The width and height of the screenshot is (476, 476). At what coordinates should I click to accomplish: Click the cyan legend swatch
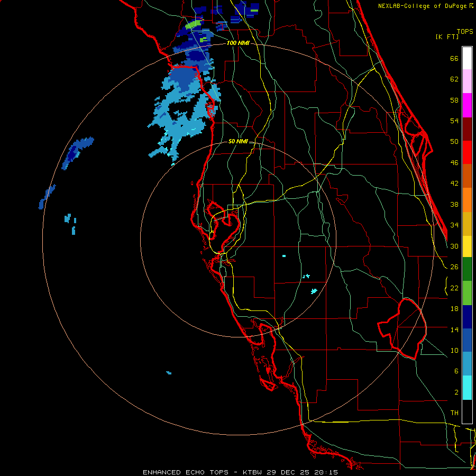[x=467, y=388]
